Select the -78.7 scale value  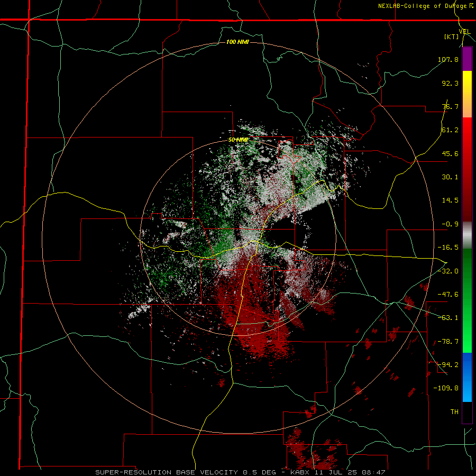click(x=448, y=342)
